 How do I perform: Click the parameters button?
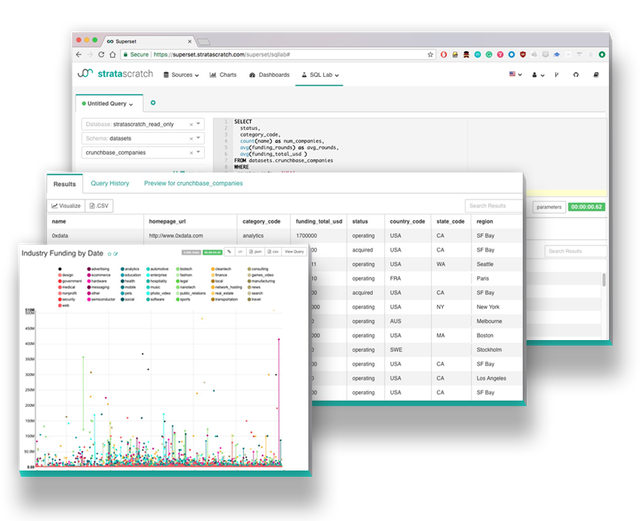(x=549, y=207)
